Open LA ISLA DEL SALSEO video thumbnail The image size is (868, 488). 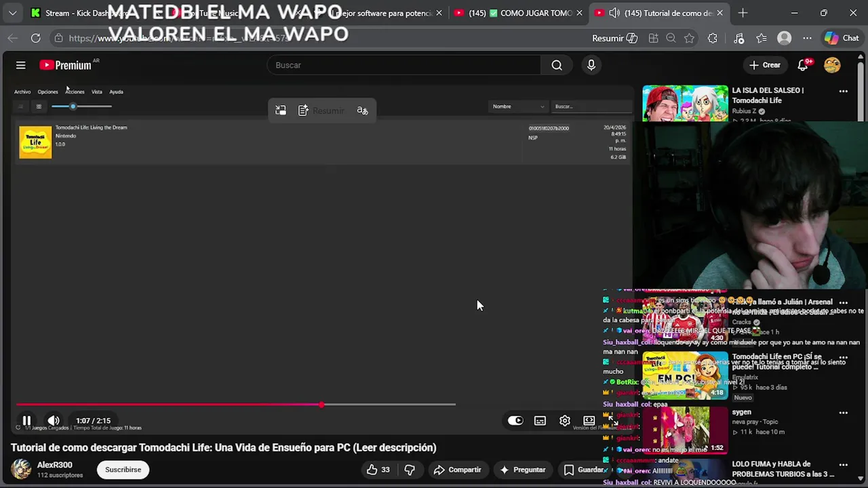point(685,103)
